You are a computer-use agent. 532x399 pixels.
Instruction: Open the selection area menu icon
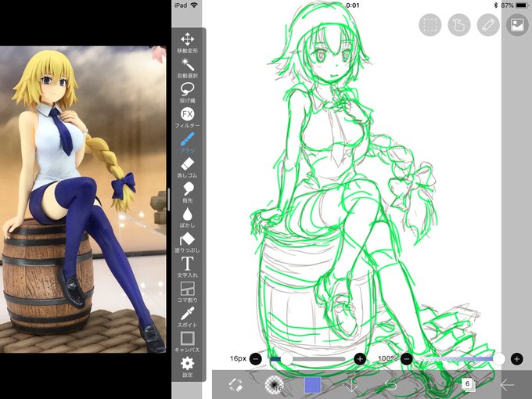point(430,25)
